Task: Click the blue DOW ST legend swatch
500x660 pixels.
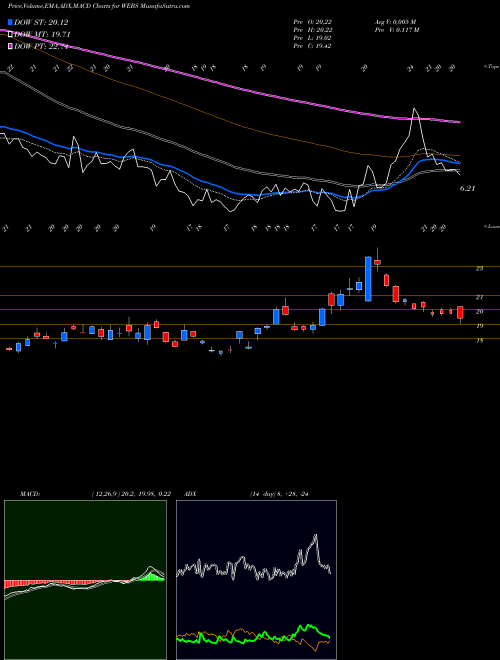Action: 11,22
